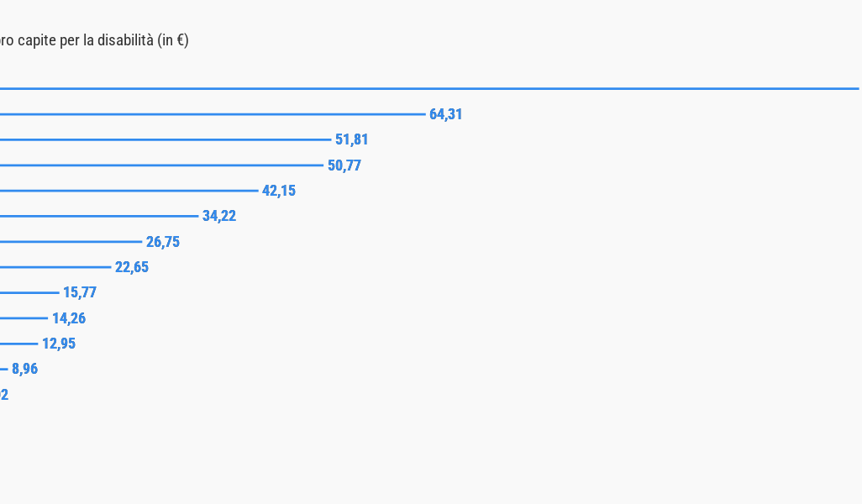Click the chart subtitle about disabilità spending
This screenshot has height=504, width=862.
coord(95,40)
